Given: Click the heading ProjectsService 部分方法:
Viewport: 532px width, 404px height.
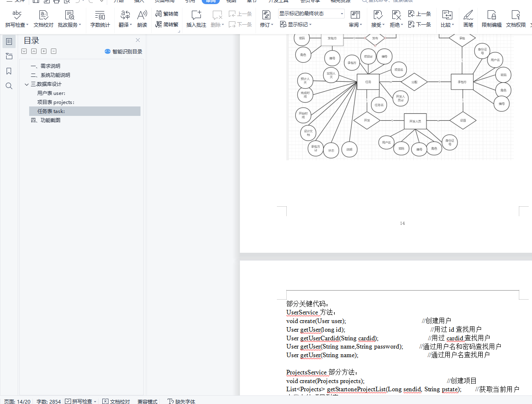Looking at the screenshot, I should click(322, 372).
